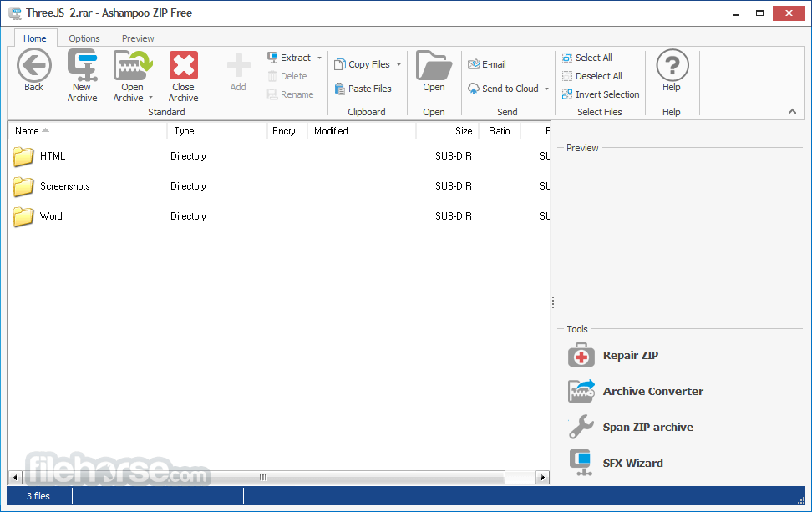Click the status bar resize grip
Image resolution: width=812 pixels, height=512 pixels.
[x=801, y=500]
